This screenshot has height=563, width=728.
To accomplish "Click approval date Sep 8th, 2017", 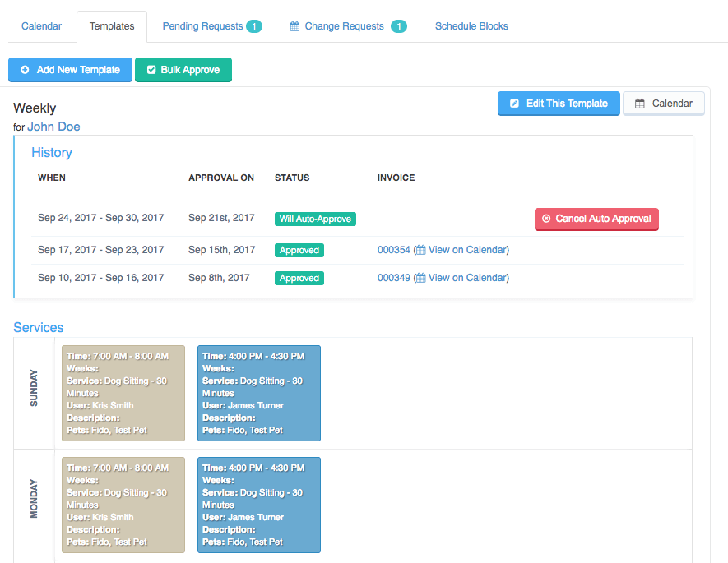I will click(219, 278).
